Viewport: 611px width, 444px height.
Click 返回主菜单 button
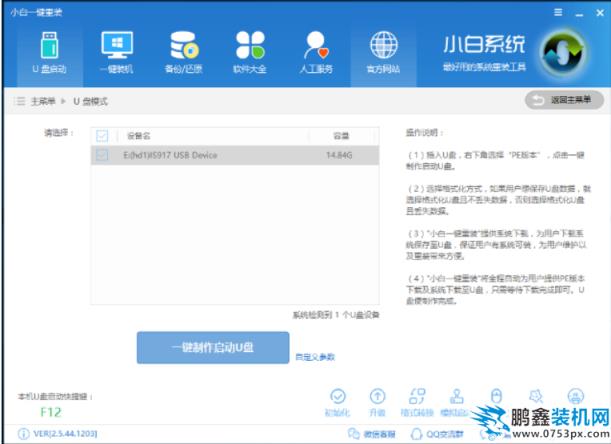click(x=564, y=100)
